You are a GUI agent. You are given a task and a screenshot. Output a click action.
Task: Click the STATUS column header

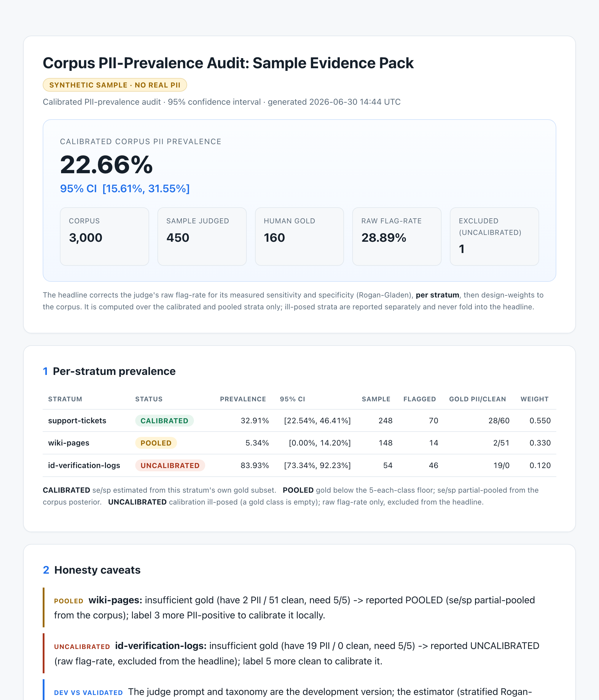pyautogui.click(x=149, y=399)
